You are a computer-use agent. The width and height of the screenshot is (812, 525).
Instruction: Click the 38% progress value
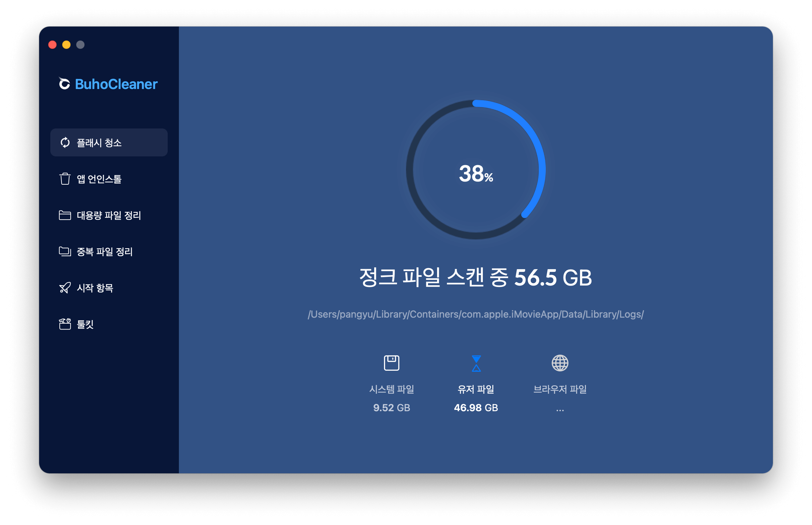click(x=476, y=173)
